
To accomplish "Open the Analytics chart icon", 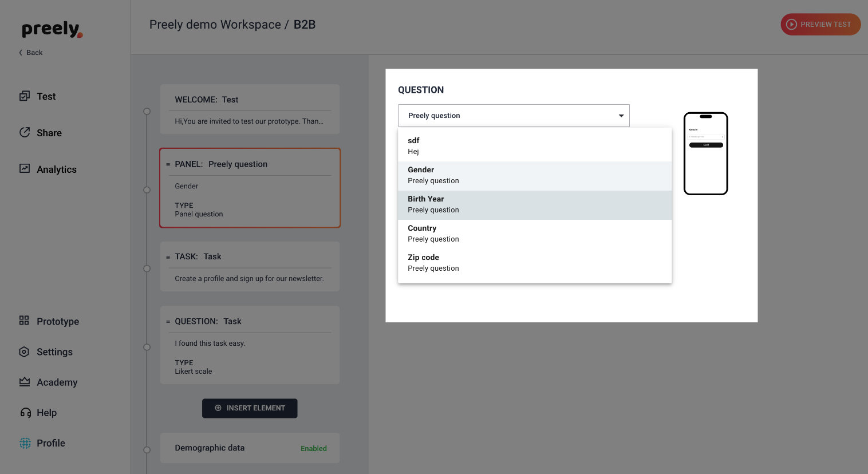I will click(x=24, y=168).
